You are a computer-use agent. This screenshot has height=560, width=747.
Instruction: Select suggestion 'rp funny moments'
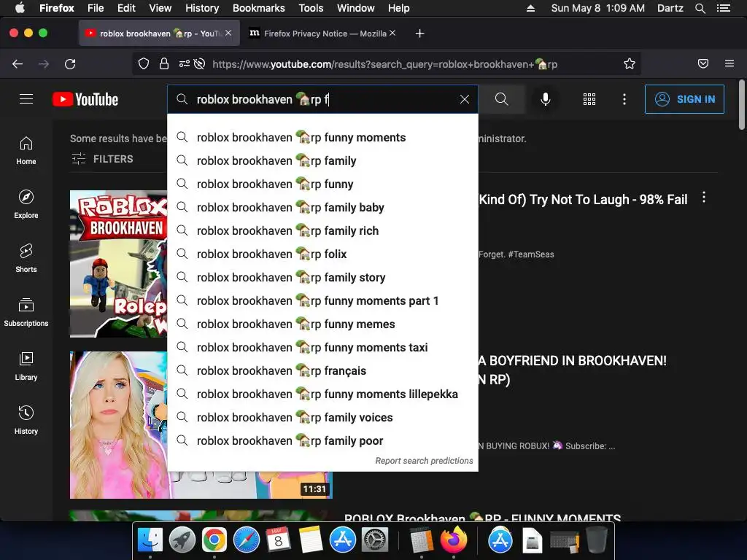click(x=323, y=138)
